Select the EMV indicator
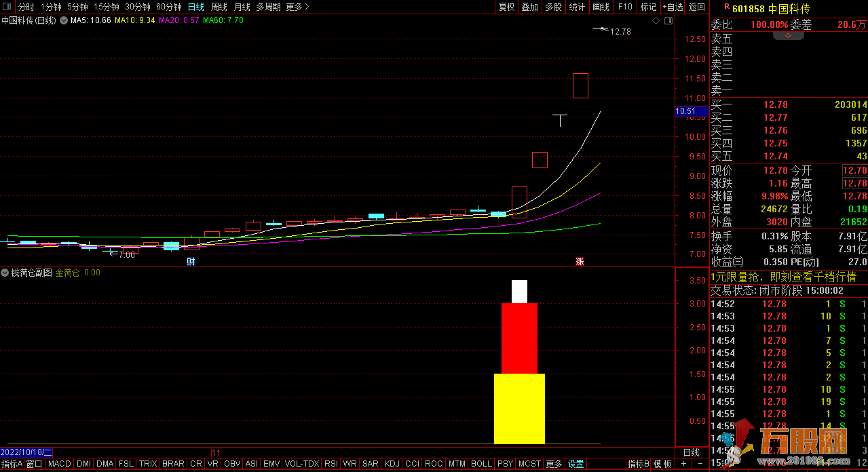This screenshot has width=868, height=472. [271, 464]
